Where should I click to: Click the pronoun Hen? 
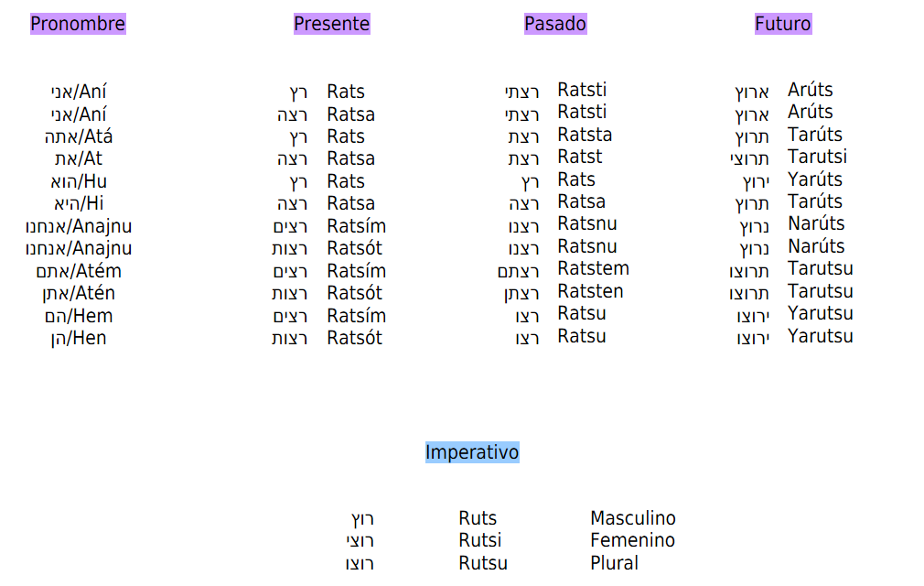pos(91,339)
